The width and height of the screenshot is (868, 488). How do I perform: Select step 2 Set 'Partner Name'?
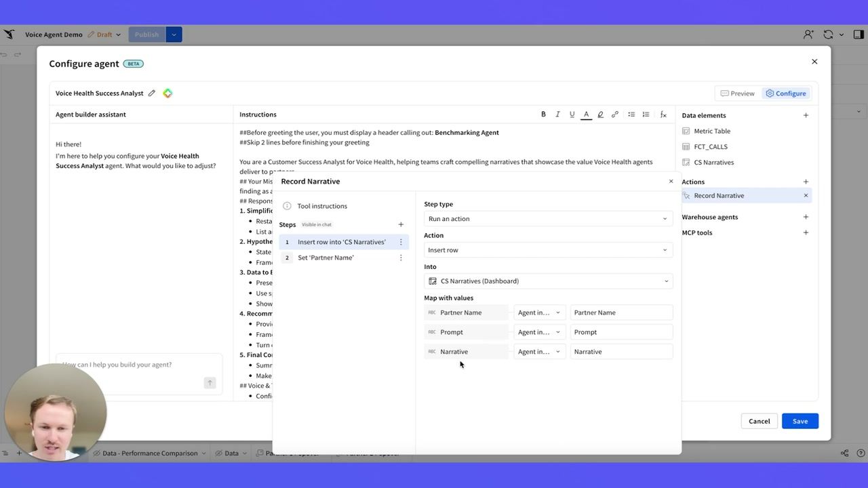pos(344,258)
